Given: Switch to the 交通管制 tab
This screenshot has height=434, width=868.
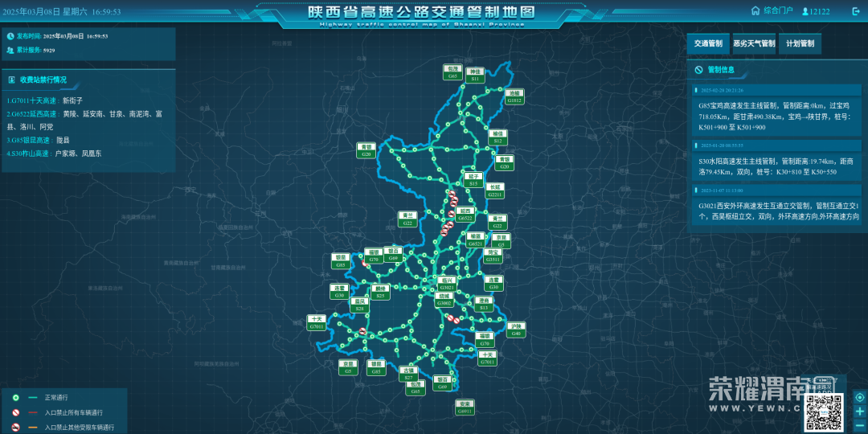Looking at the screenshot, I should [708, 43].
